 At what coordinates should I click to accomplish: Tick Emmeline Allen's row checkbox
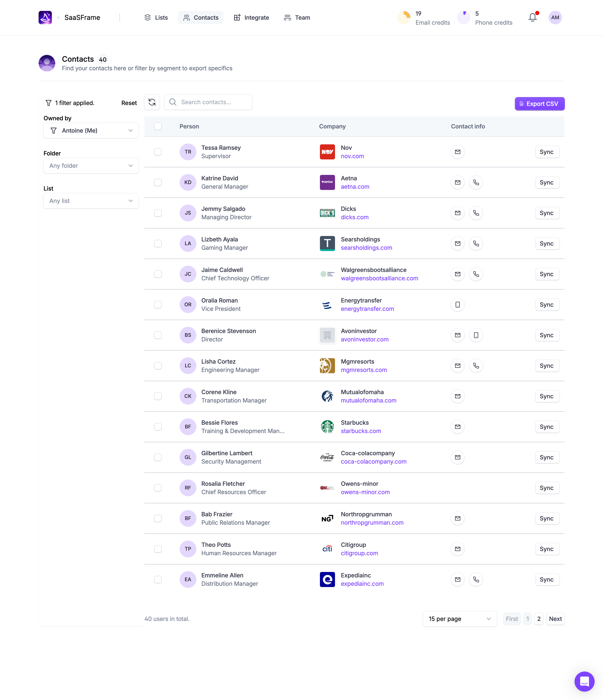[158, 579]
